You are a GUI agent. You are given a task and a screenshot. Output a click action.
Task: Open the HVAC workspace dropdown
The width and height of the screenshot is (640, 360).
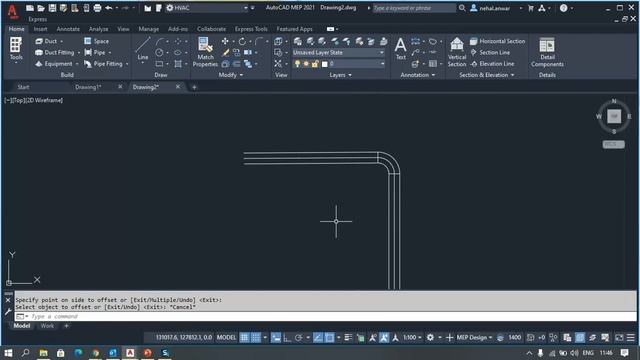click(207, 8)
